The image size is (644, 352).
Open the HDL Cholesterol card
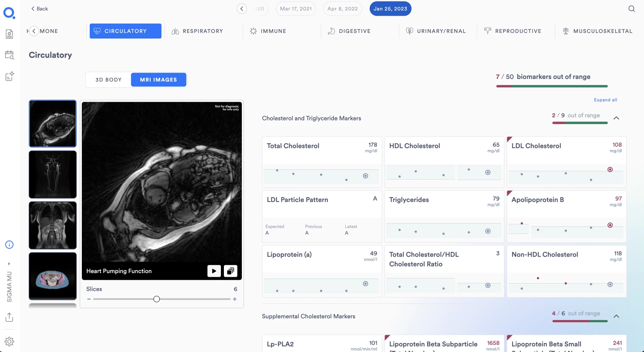pyautogui.click(x=444, y=162)
